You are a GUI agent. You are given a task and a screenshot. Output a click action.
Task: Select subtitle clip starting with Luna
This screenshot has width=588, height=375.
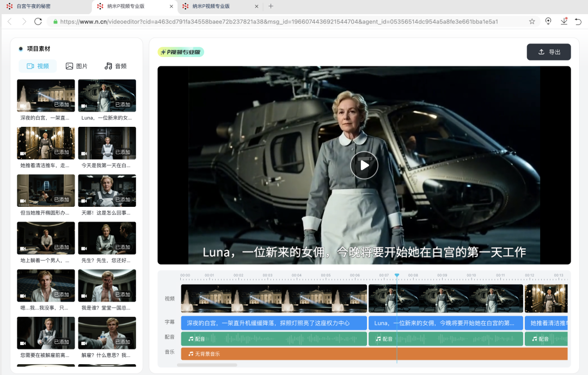pos(445,323)
